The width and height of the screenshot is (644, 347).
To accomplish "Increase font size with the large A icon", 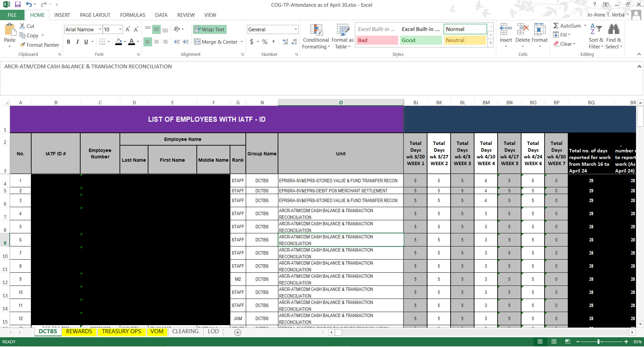I will pyautogui.click(x=128, y=30).
